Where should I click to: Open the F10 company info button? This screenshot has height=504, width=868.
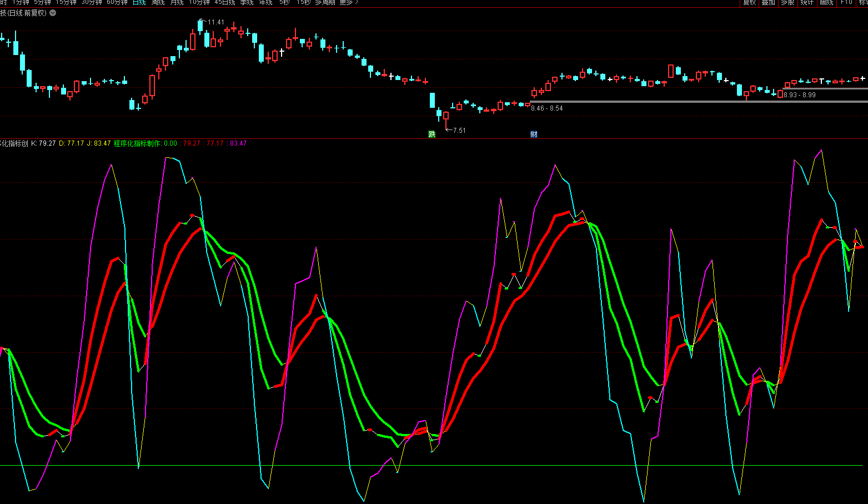(846, 2)
